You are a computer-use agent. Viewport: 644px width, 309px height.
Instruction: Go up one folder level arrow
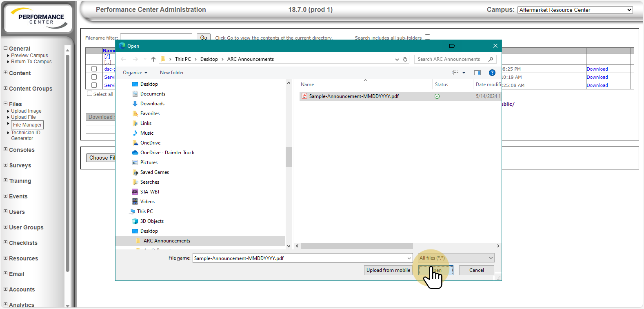[x=153, y=59]
